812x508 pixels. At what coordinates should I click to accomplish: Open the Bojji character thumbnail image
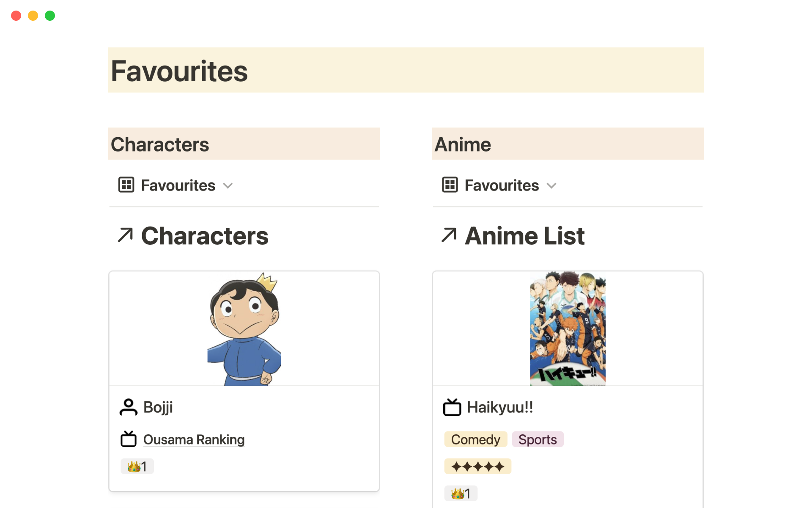tap(244, 329)
